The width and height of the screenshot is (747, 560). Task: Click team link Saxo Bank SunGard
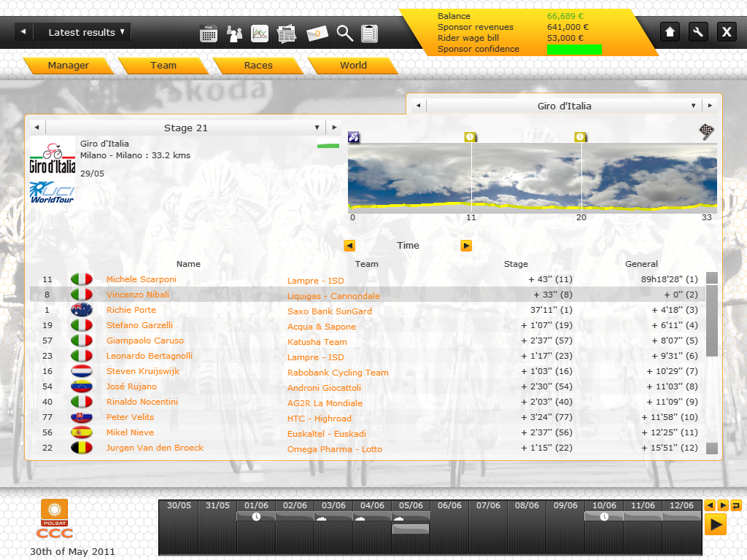tap(330, 311)
